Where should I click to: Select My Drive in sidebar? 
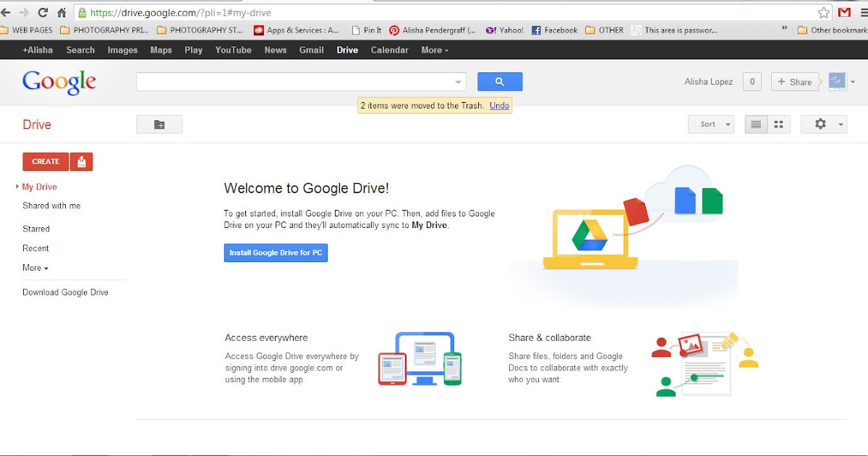tap(39, 187)
